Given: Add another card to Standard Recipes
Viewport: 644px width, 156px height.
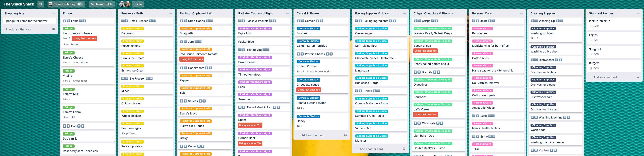Looking at the screenshot, I should coord(603,77).
